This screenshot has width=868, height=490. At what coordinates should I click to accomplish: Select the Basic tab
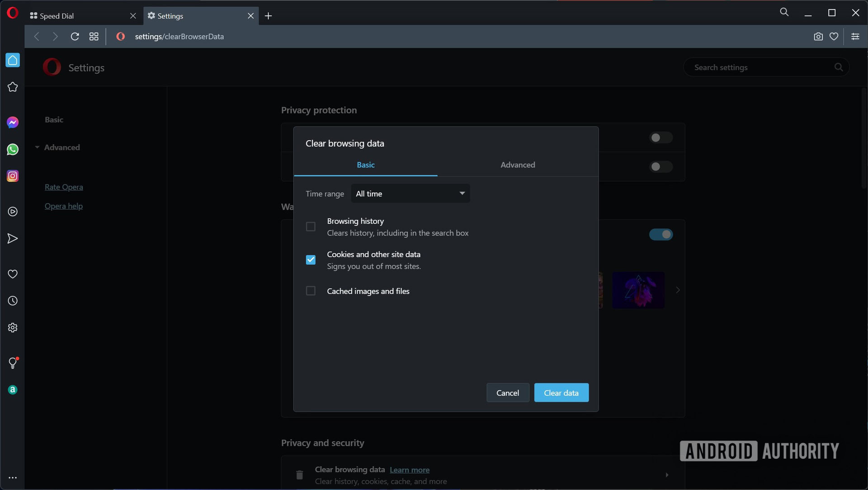[x=365, y=165]
